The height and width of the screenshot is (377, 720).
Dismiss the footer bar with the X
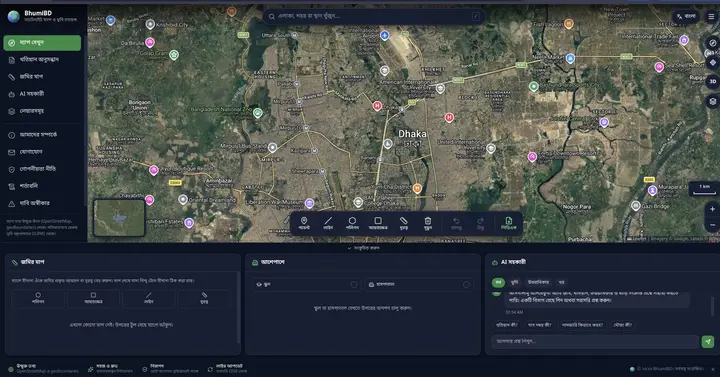coord(713,369)
